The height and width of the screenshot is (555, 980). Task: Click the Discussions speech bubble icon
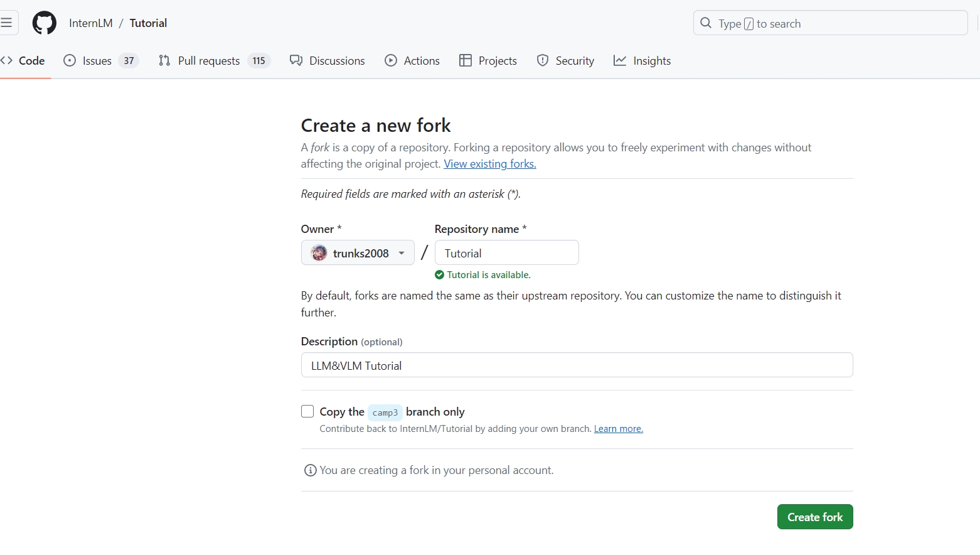296,60
